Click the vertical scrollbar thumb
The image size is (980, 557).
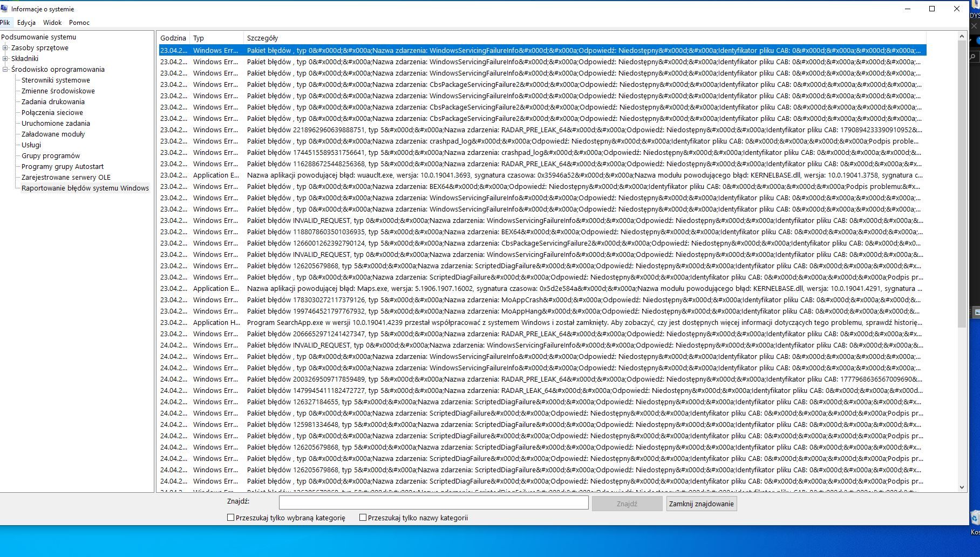point(962,184)
